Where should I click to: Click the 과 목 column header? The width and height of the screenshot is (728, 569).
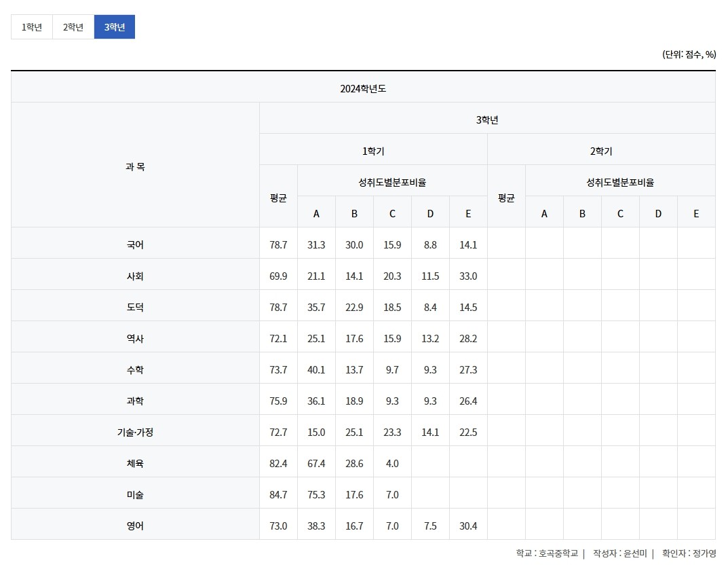[x=135, y=166]
